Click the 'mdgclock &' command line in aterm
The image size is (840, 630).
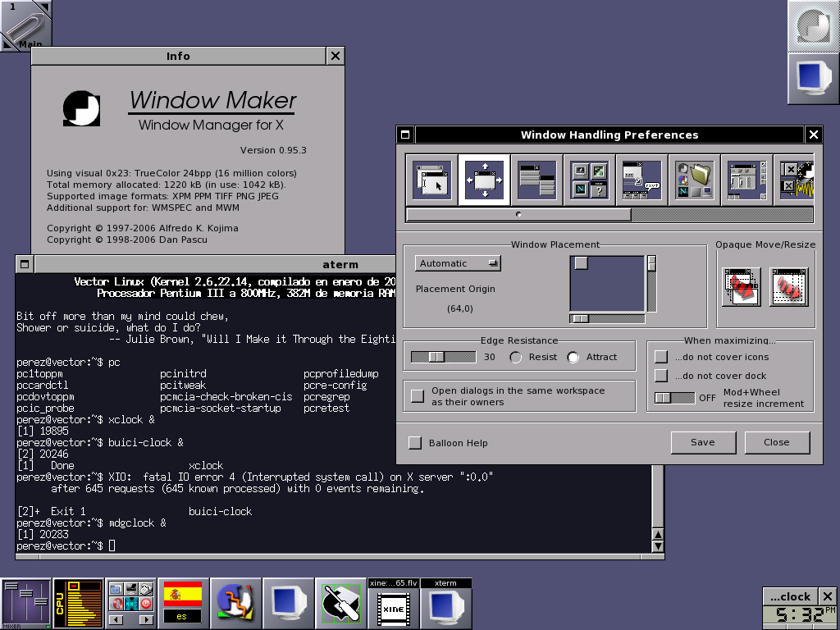click(x=138, y=523)
